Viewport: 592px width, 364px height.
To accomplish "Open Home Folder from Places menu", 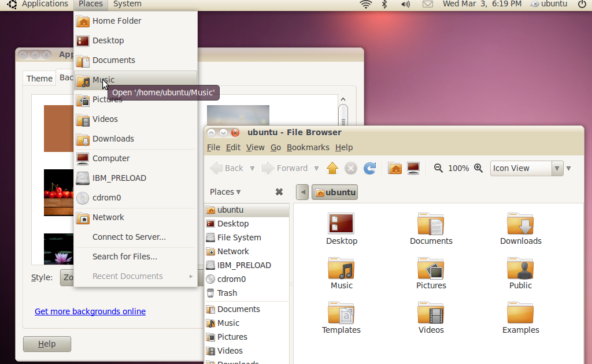I will click(x=135, y=21).
